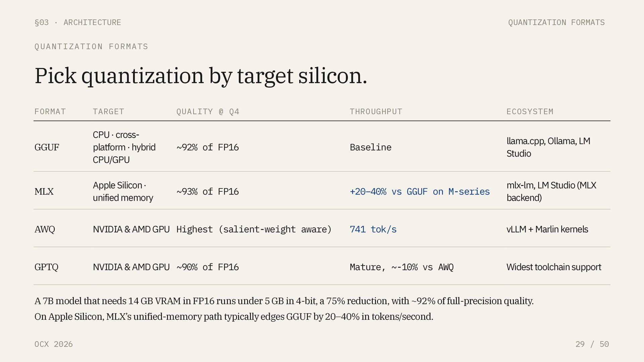The width and height of the screenshot is (644, 362).
Task: Click the page counter '29 / 50'
Action: tap(592, 344)
